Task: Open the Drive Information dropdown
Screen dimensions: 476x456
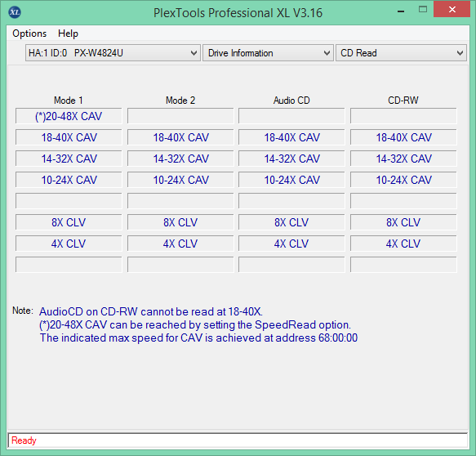Action: click(268, 53)
